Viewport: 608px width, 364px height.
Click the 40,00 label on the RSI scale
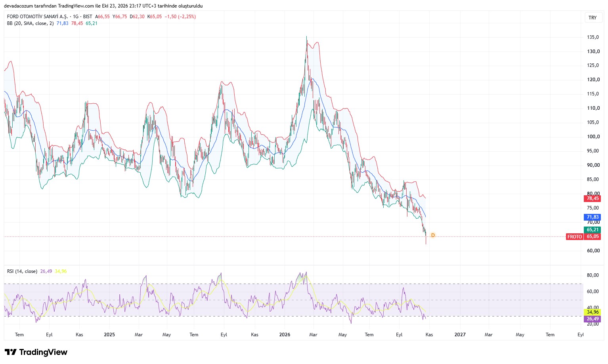click(593, 307)
